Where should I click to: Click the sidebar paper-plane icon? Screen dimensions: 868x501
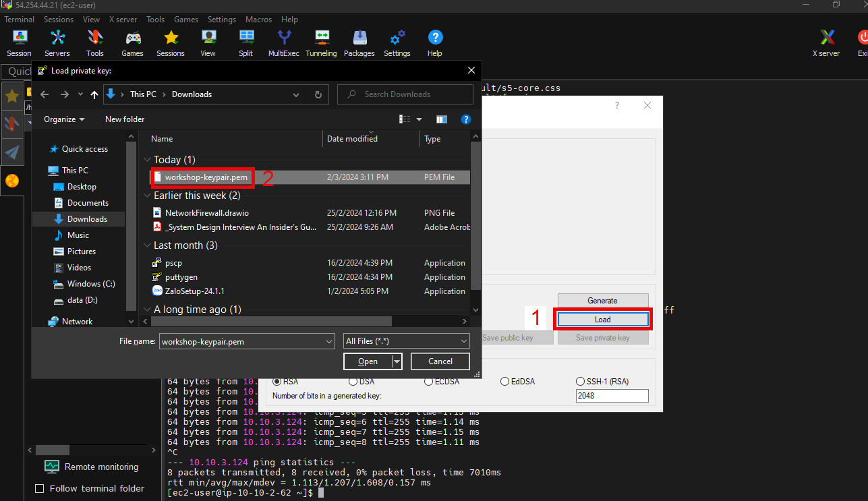tap(12, 152)
